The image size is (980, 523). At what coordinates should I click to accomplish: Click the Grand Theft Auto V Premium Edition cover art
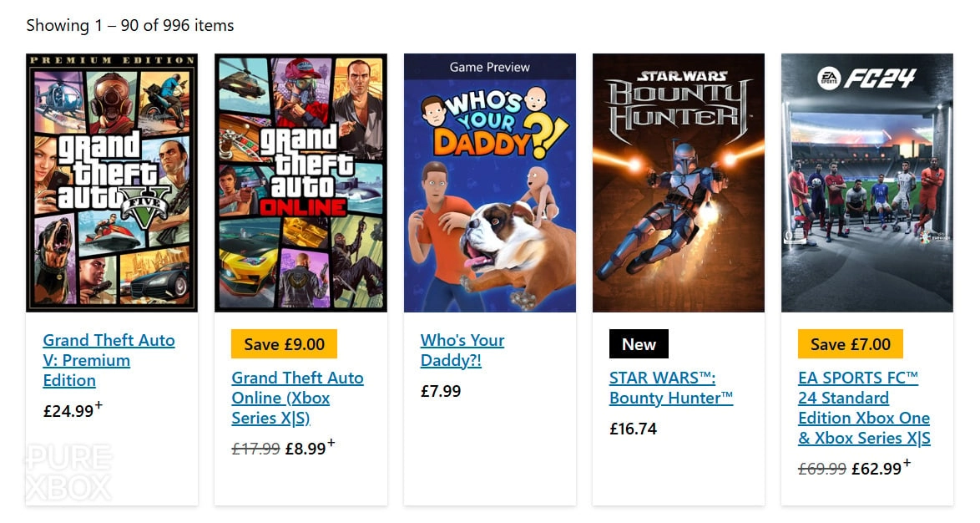point(112,183)
